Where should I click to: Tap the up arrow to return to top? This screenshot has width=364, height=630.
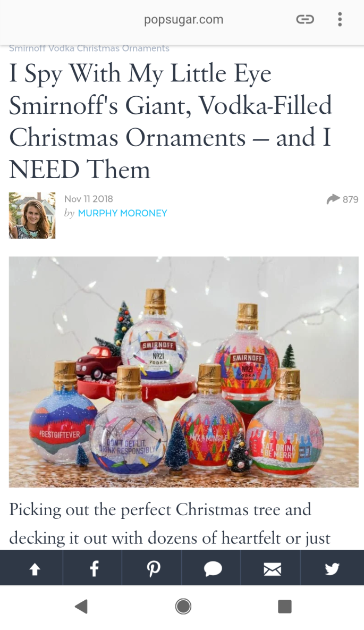[x=35, y=568]
